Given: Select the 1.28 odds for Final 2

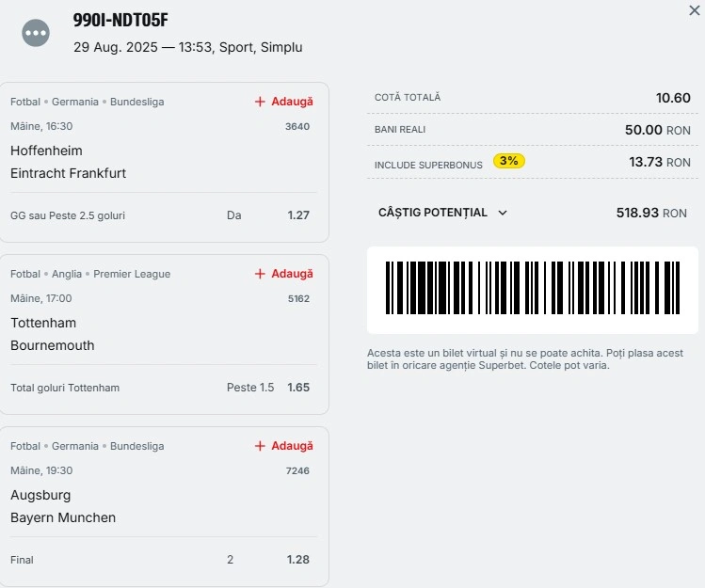Looking at the screenshot, I should coord(298,560).
